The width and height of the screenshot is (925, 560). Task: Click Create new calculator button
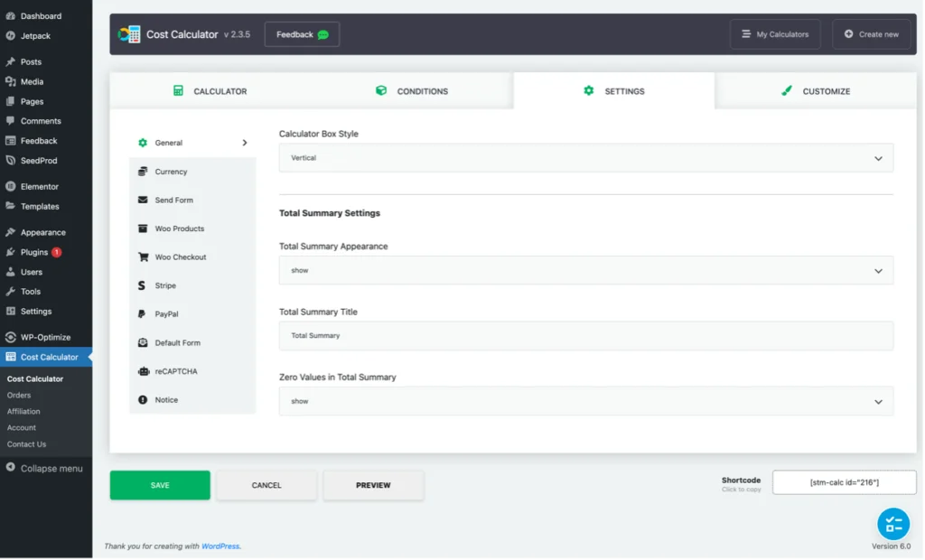(872, 34)
